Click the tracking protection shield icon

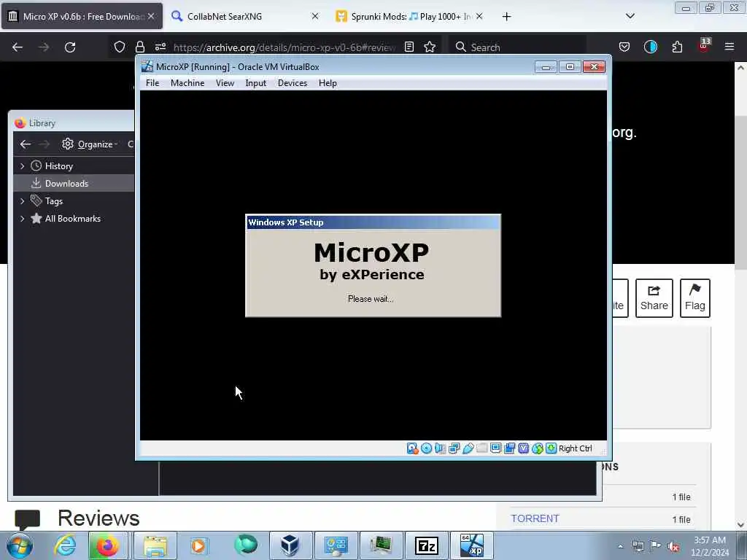tap(120, 47)
